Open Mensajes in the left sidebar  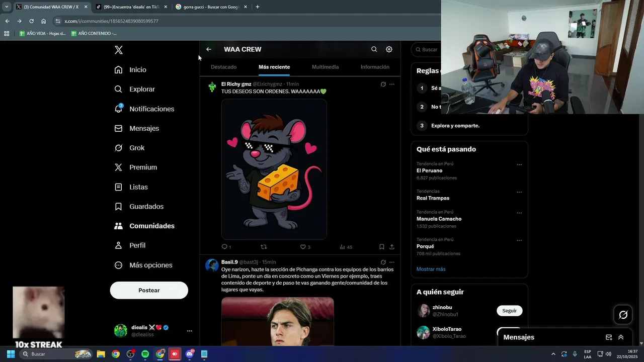pos(136,128)
